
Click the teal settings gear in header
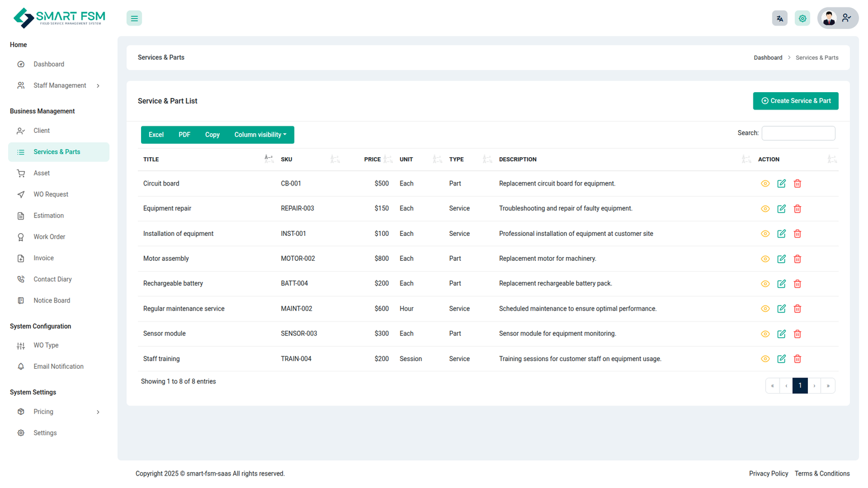tap(802, 18)
